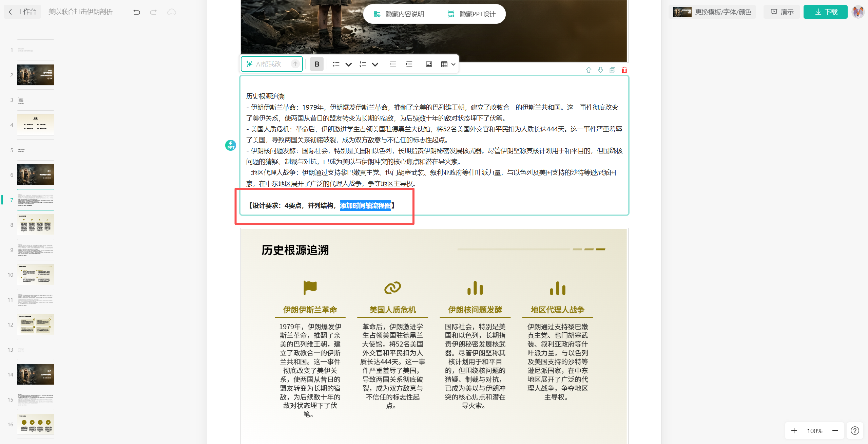
Task: Select slide 8 thumbnail
Action: 35,225
